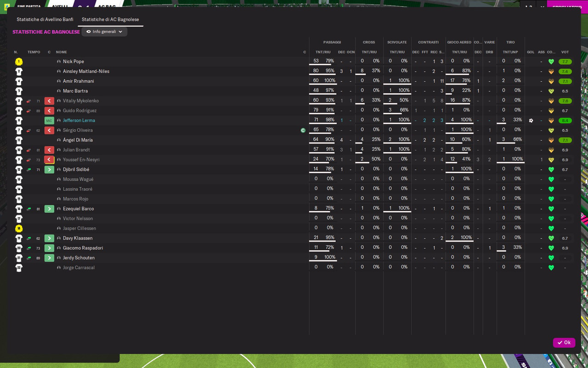Click the profile icon beside Ezequiel Barco
The width and height of the screenshot is (588, 368).
(x=59, y=209)
